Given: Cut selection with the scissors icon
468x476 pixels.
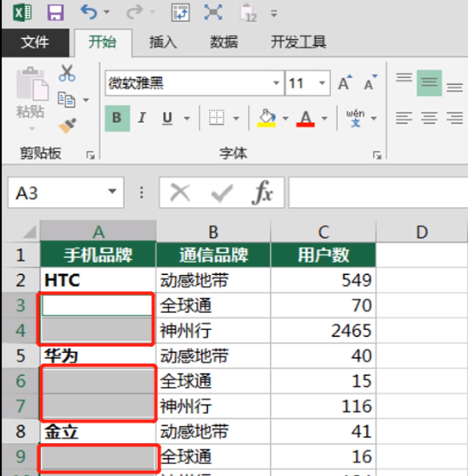Looking at the screenshot, I should [x=67, y=73].
